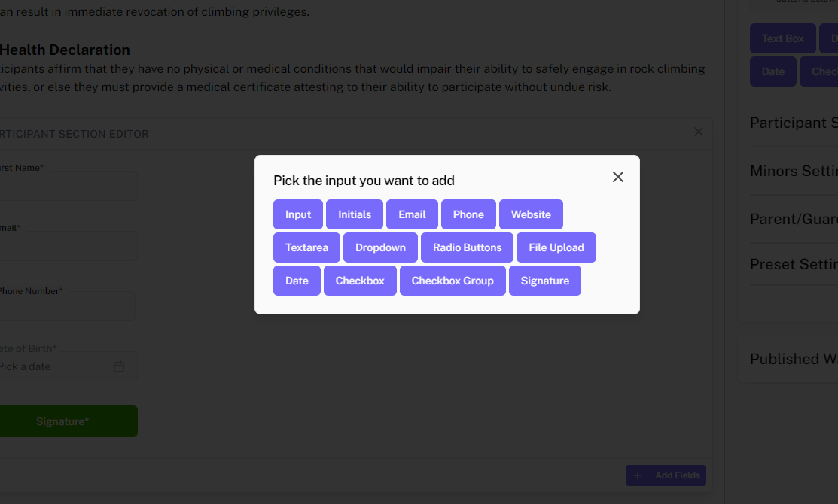Add a Dropdown input
Image resolution: width=838 pixels, height=504 pixels.
tap(380, 247)
